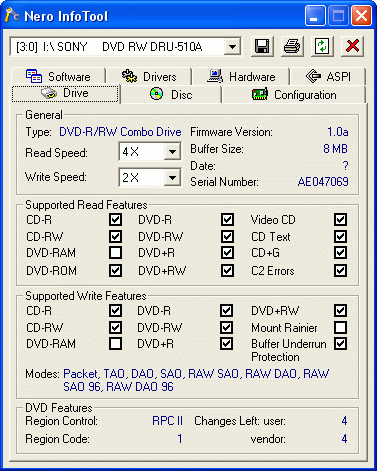Toggle the Mount Rainier checkbox
This screenshot has height=471, width=377.
pyautogui.click(x=340, y=328)
